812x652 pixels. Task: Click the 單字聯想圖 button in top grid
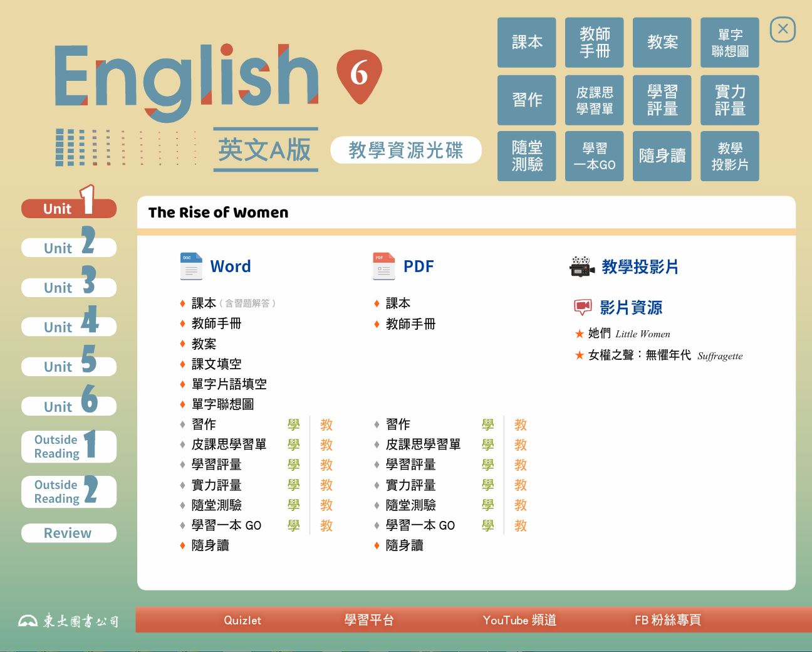[x=729, y=43]
